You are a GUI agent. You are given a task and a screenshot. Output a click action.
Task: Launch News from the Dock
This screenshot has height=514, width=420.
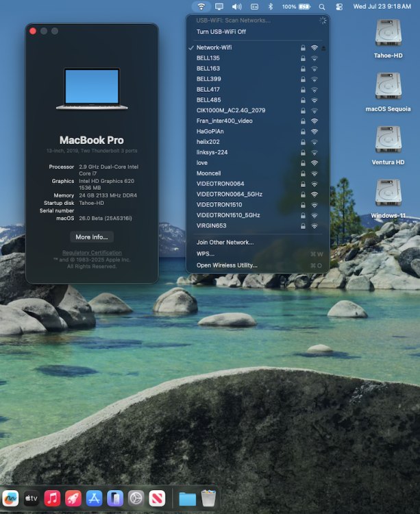pyautogui.click(x=157, y=498)
